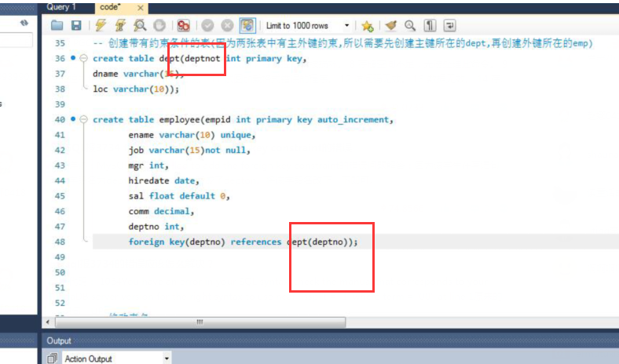Image resolution: width=619 pixels, height=364 pixels.
Task: Select the code* tab
Action: click(x=111, y=7)
